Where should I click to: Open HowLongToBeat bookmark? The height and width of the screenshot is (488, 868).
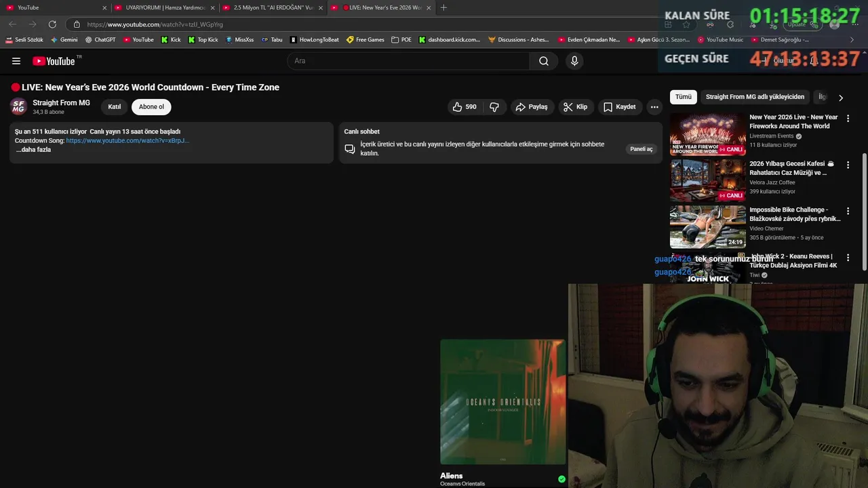point(314,40)
